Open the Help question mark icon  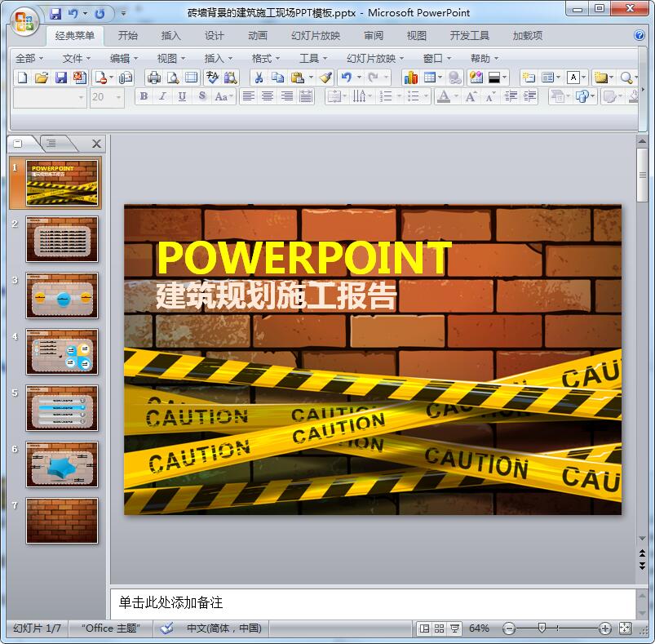click(640, 36)
